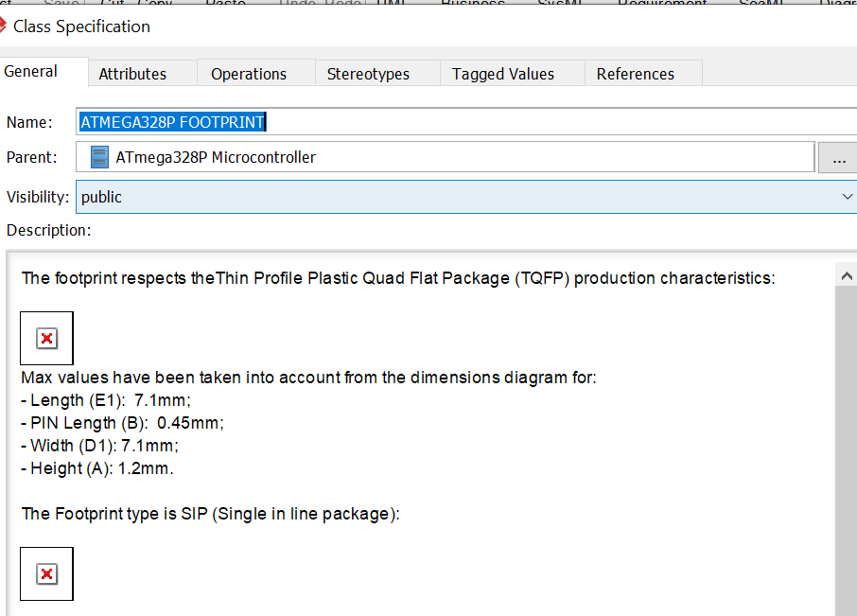Click the Parent field showing ATmega328P Microcontroller
Viewport: 857px width, 616px height.
pyautogui.click(x=445, y=157)
